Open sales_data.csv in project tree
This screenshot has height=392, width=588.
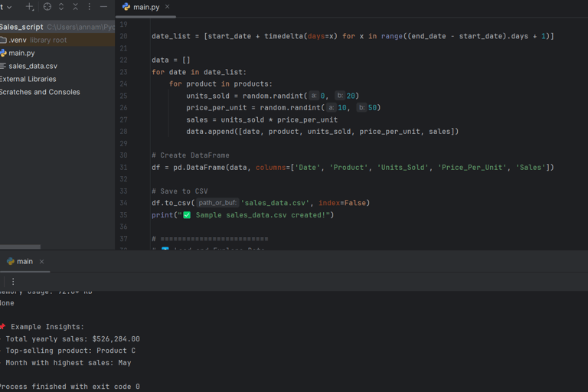pos(33,66)
